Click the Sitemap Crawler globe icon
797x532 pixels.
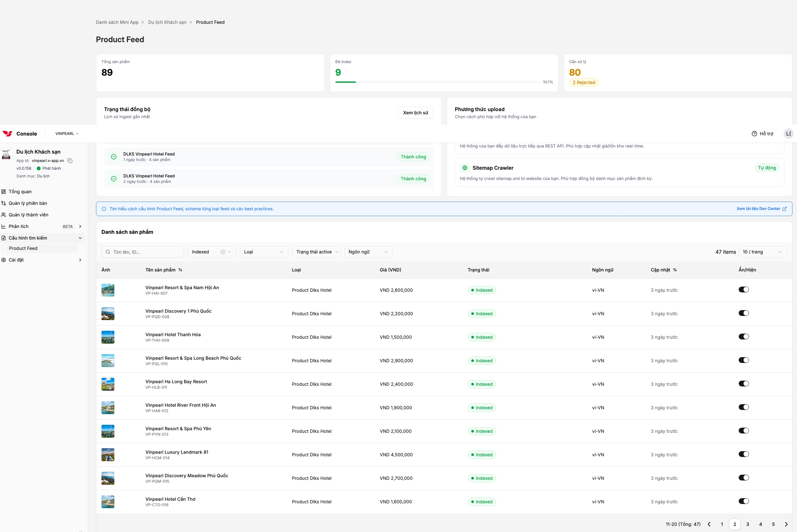(x=465, y=168)
